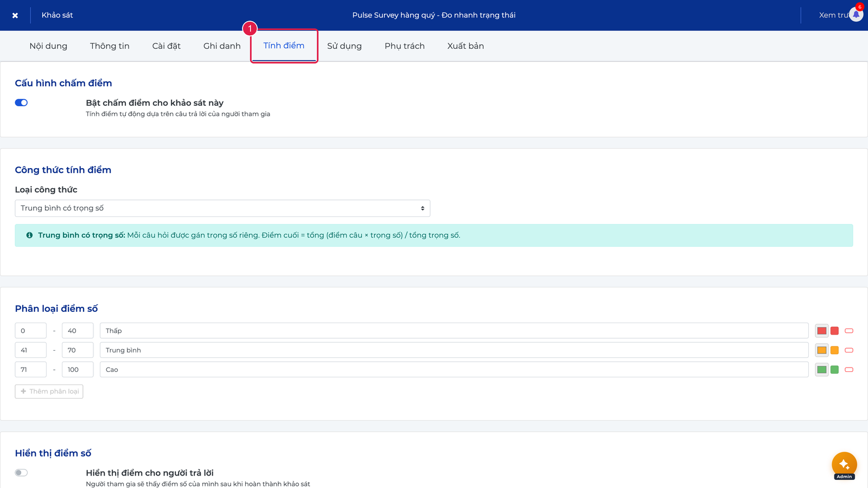Go to the Phụ trách tab

(405, 46)
